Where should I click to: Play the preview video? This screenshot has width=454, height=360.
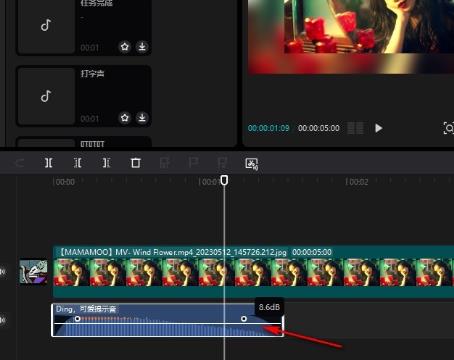(378, 128)
